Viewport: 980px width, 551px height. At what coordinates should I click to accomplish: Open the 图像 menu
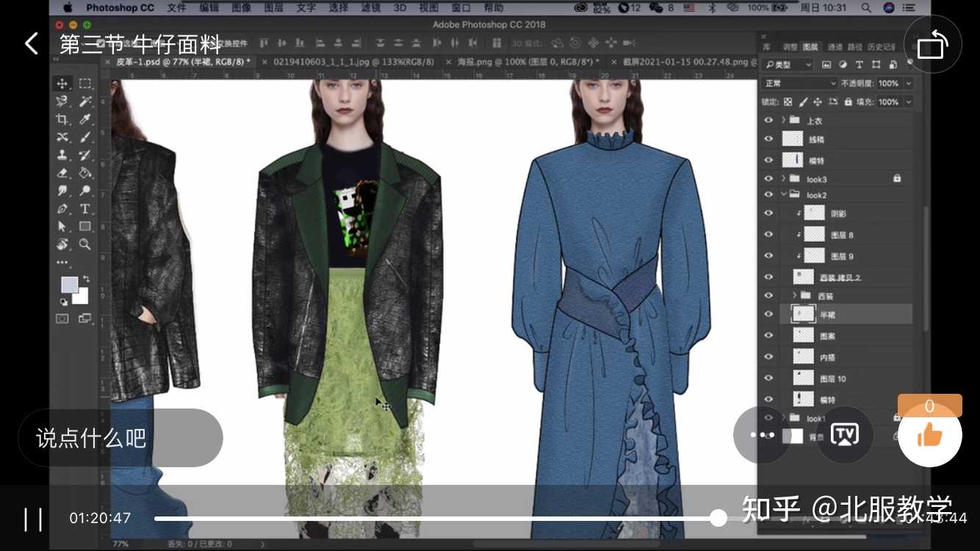(242, 8)
